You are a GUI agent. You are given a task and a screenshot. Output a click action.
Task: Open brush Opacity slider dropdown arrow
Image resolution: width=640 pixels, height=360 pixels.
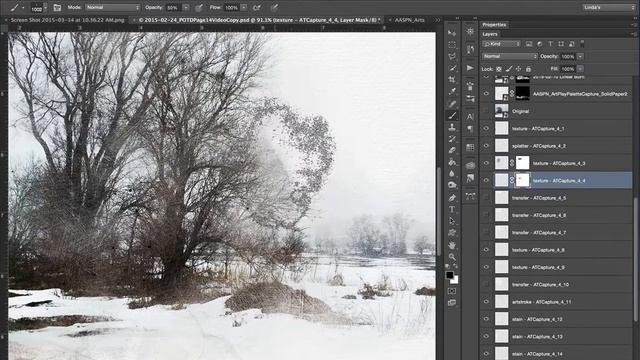(x=186, y=7)
